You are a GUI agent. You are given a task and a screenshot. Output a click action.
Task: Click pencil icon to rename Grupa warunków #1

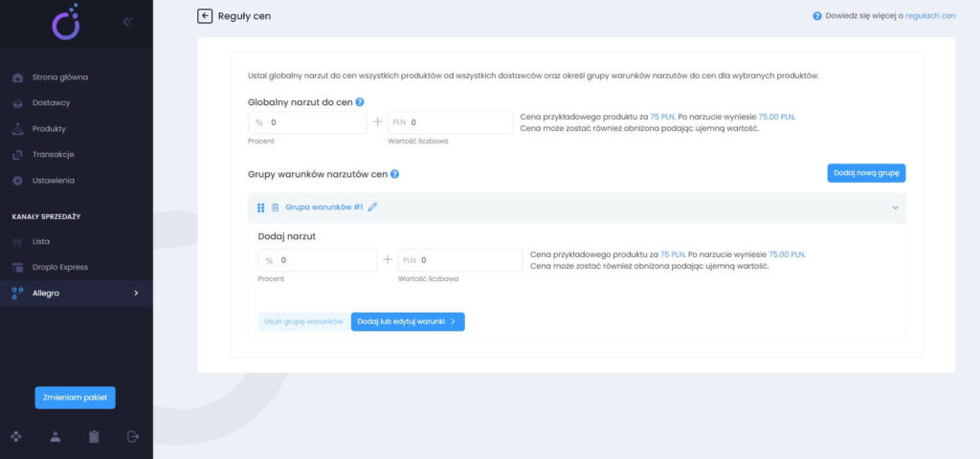pos(372,208)
